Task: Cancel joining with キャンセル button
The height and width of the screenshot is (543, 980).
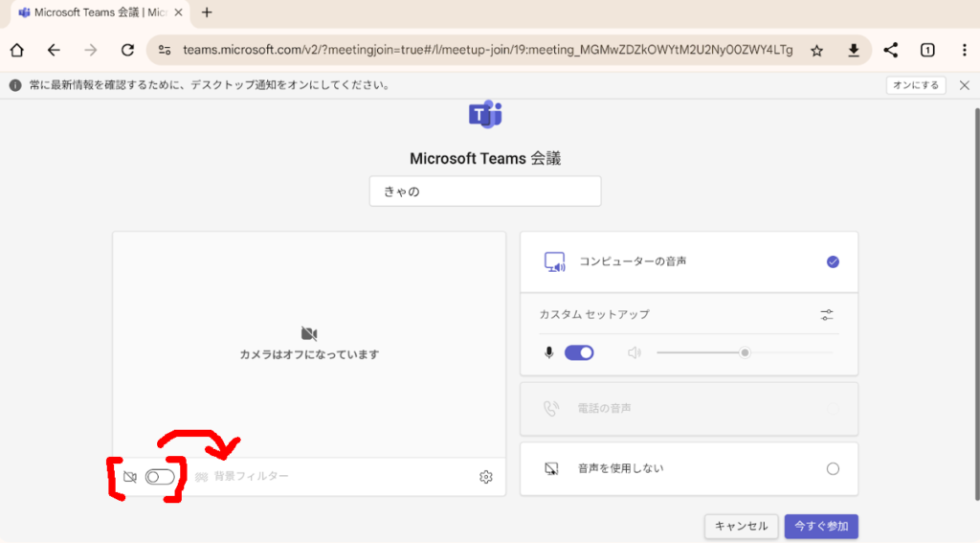Action: 742,526
